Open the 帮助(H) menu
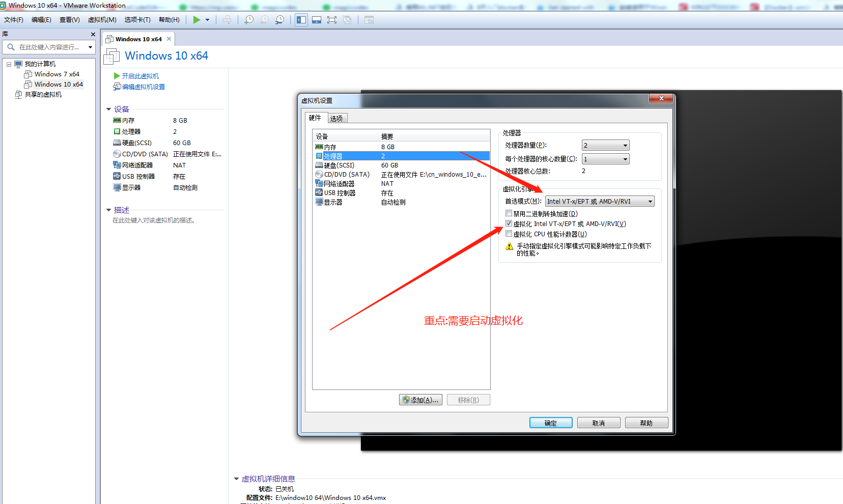843x504 pixels. 169,20
